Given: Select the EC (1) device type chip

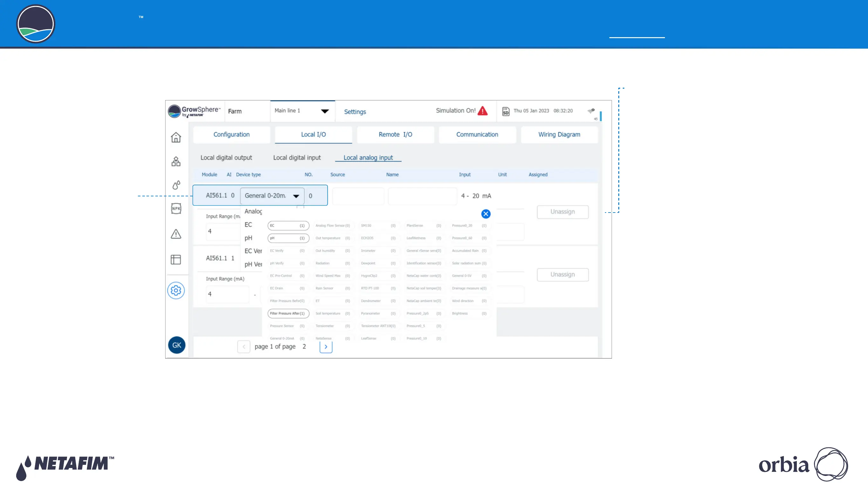Looking at the screenshot, I should point(288,226).
